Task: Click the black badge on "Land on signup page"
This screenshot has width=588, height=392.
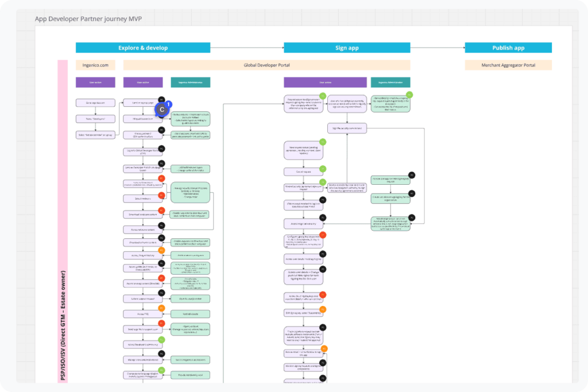Action: tap(162, 98)
